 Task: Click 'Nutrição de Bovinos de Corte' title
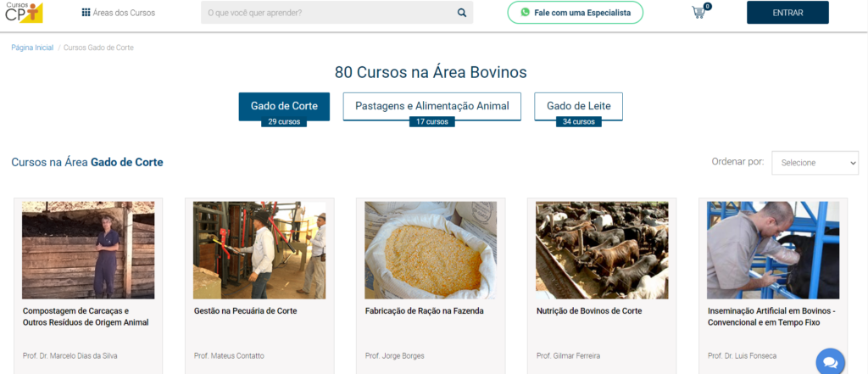(589, 311)
